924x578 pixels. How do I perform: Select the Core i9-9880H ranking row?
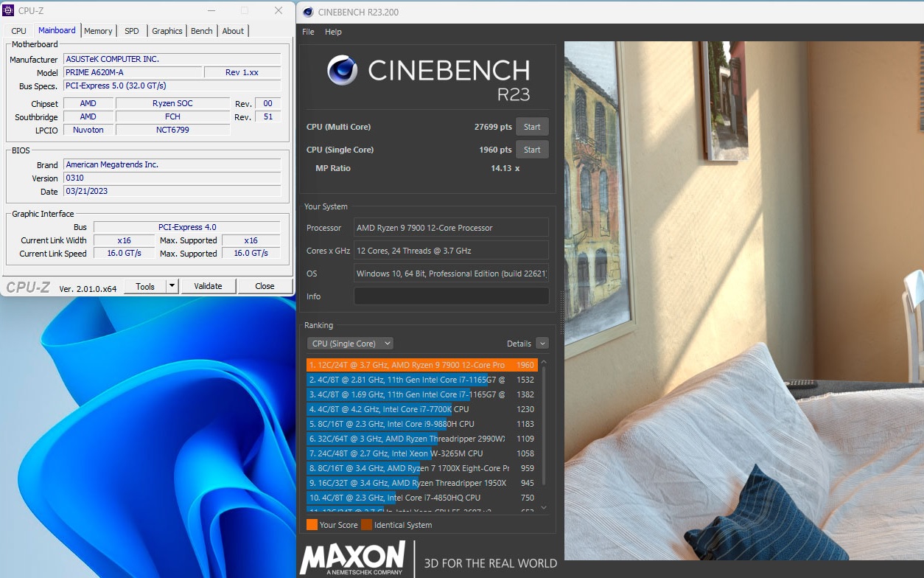[422, 424]
